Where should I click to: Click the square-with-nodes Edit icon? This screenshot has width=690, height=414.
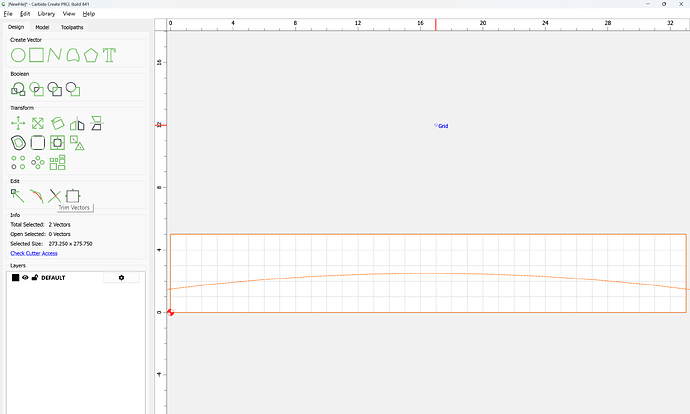pyautogui.click(x=73, y=196)
